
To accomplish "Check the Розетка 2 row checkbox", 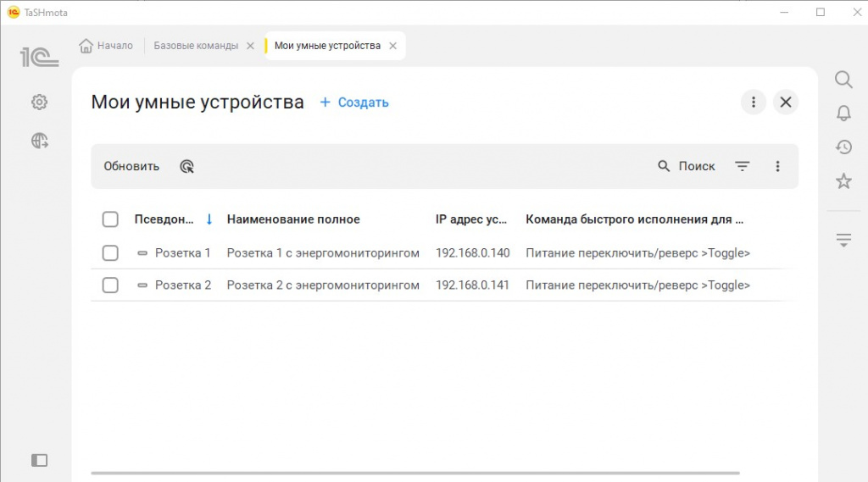I will click(110, 285).
